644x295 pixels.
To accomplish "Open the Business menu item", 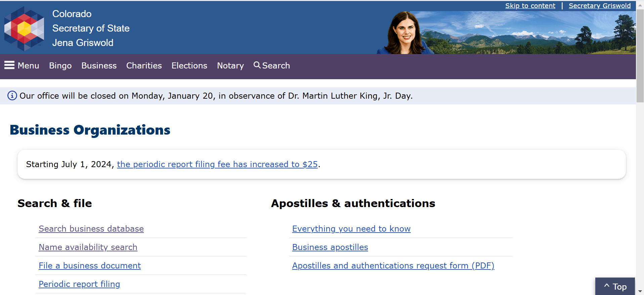I will pyautogui.click(x=99, y=65).
